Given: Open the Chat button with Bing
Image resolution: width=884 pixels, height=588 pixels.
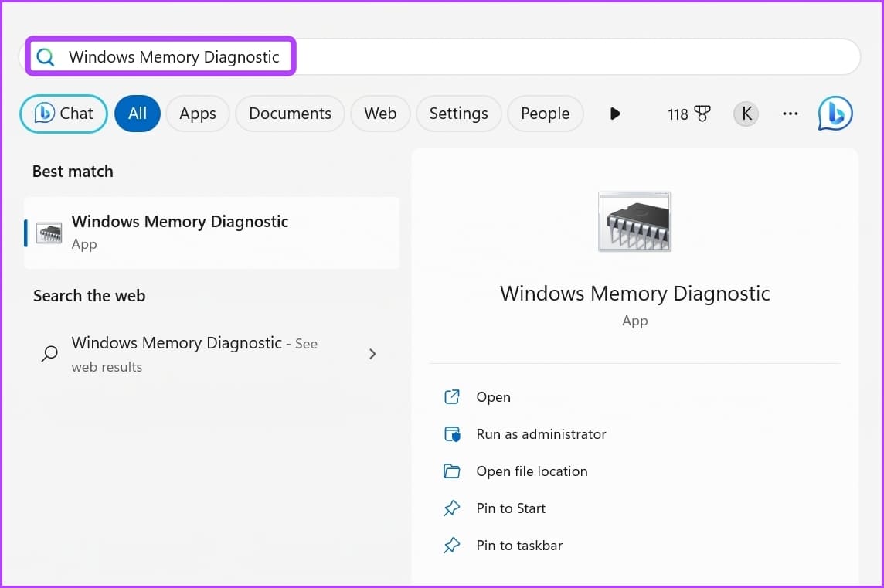Looking at the screenshot, I should 63,114.
